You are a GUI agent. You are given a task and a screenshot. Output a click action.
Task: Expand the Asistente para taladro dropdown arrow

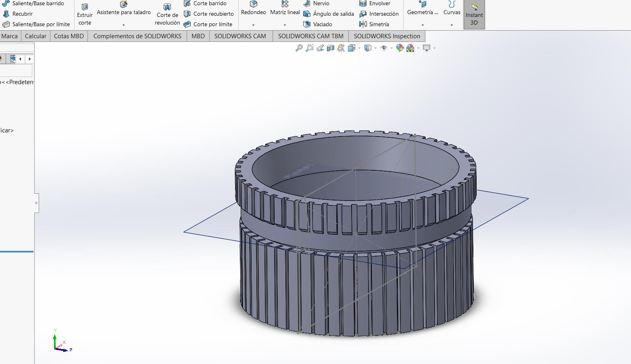[123, 25]
